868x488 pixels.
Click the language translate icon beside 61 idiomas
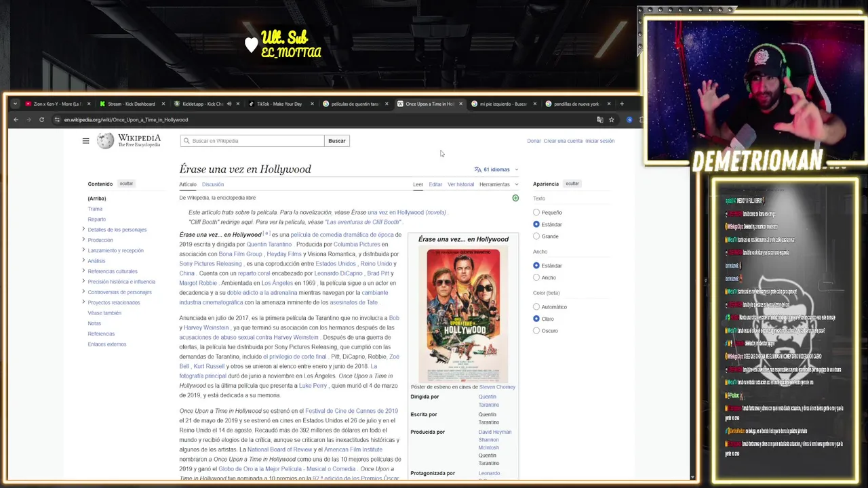click(x=477, y=169)
